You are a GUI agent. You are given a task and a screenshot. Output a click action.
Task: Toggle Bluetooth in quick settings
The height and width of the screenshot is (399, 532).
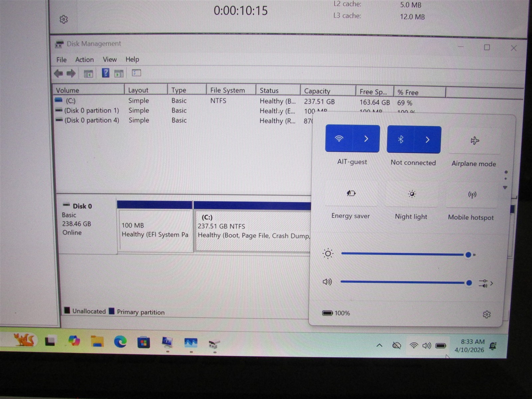pyautogui.click(x=400, y=140)
